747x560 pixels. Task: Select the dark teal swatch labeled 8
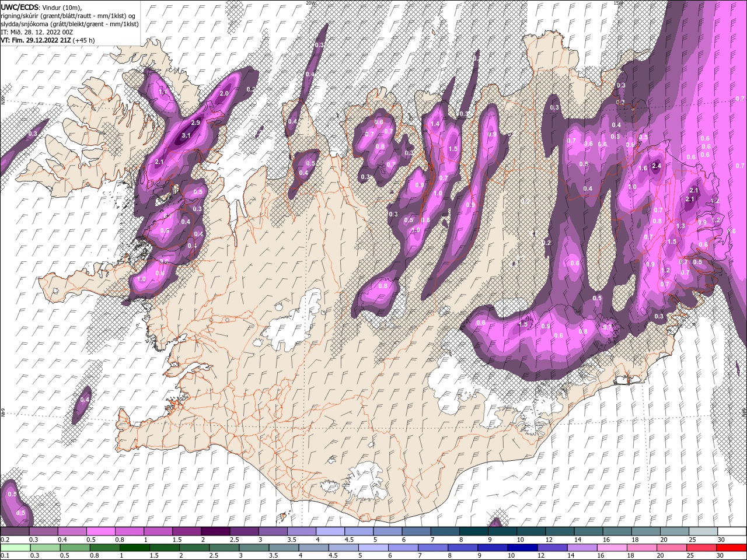(x=473, y=531)
